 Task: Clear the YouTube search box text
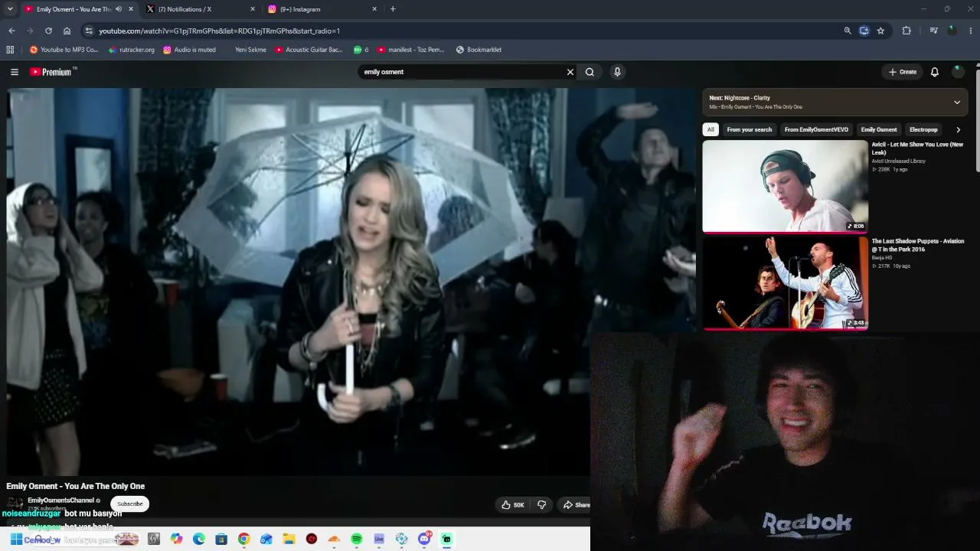tap(570, 72)
